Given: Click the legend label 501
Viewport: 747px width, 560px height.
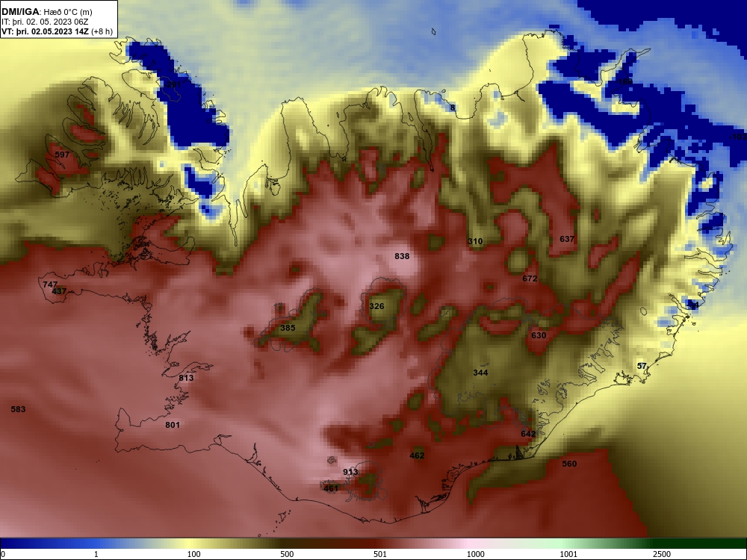Looking at the screenshot, I should coord(380,554).
